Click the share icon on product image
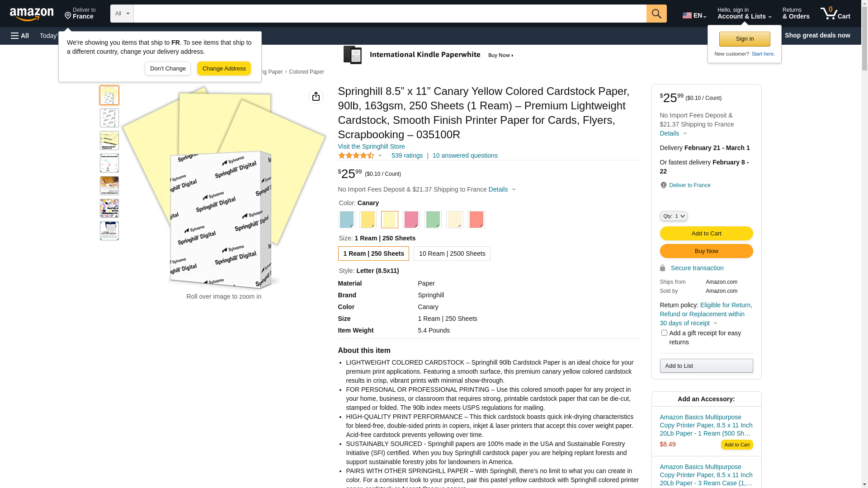The width and height of the screenshot is (868, 488). [316, 96]
